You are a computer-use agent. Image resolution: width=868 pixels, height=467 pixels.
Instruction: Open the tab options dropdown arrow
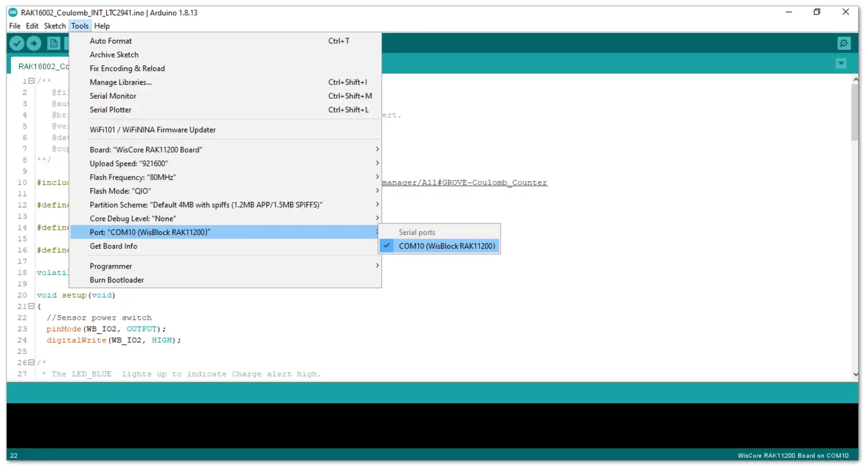pos(841,63)
